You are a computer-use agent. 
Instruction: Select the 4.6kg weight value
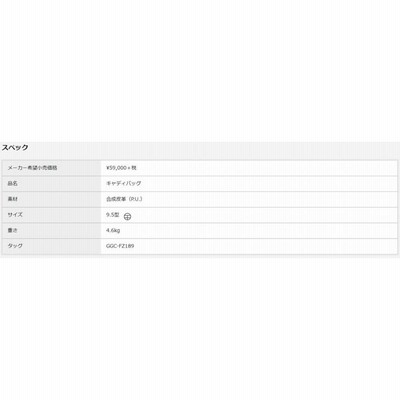click(113, 230)
